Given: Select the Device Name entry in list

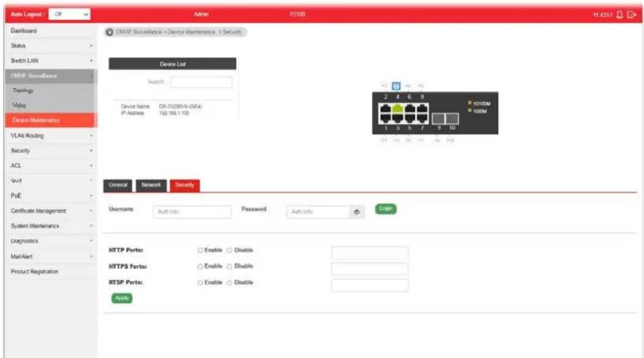Looking at the screenshot, I should [x=161, y=106].
